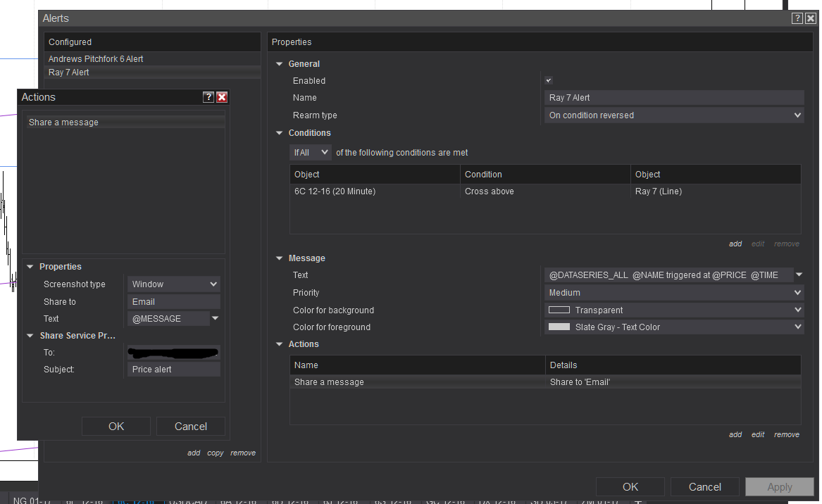Click copy under the Configured list
Image resolution: width=822 pixels, height=504 pixels.
pyautogui.click(x=215, y=453)
